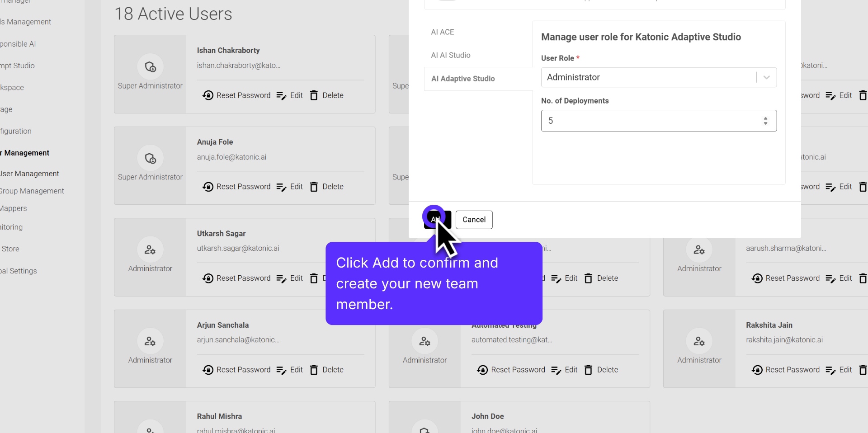Open Mappers in the sidebar
The height and width of the screenshot is (433, 868).
point(14,208)
